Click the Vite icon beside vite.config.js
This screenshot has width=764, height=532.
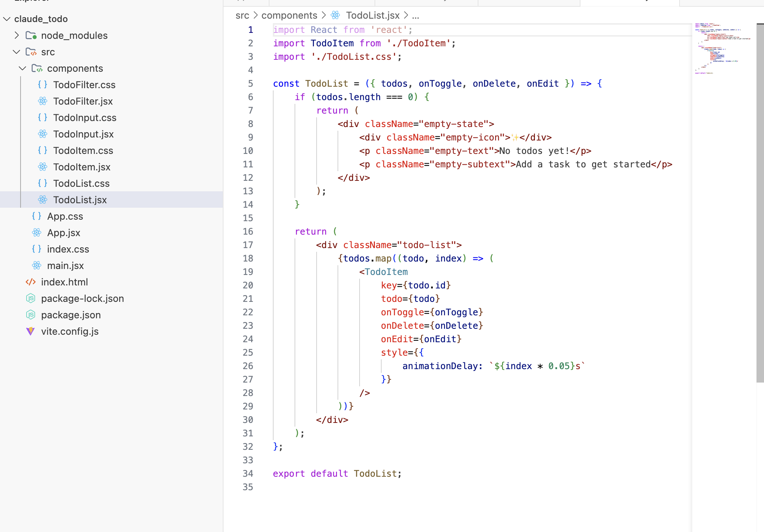point(31,331)
